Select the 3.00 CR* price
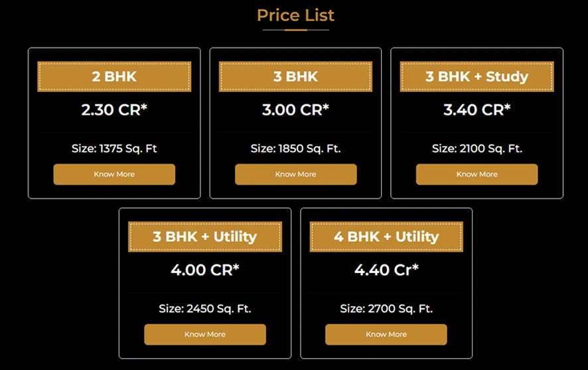 pos(295,110)
